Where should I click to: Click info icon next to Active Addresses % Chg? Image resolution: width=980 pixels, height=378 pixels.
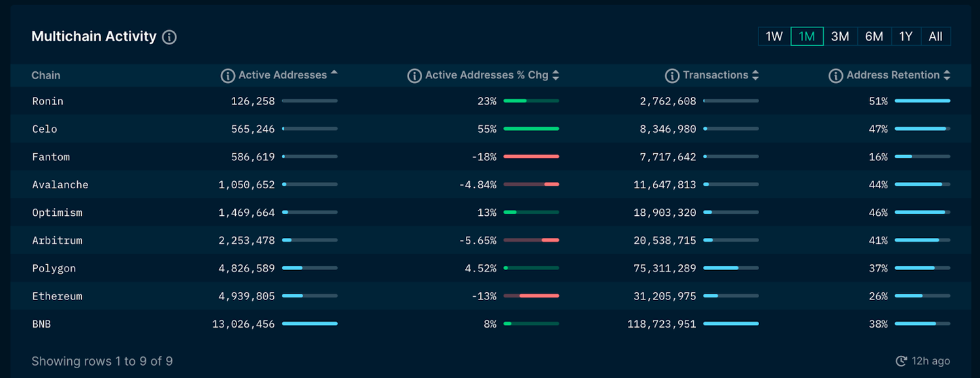pos(414,76)
